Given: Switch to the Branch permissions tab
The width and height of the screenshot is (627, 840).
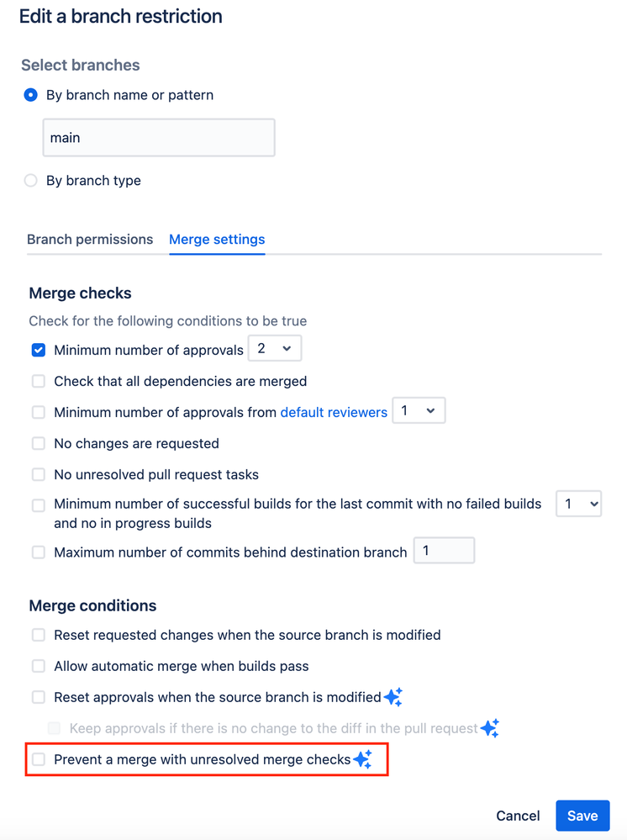Looking at the screenshot, I should click(x=90, y=239).
